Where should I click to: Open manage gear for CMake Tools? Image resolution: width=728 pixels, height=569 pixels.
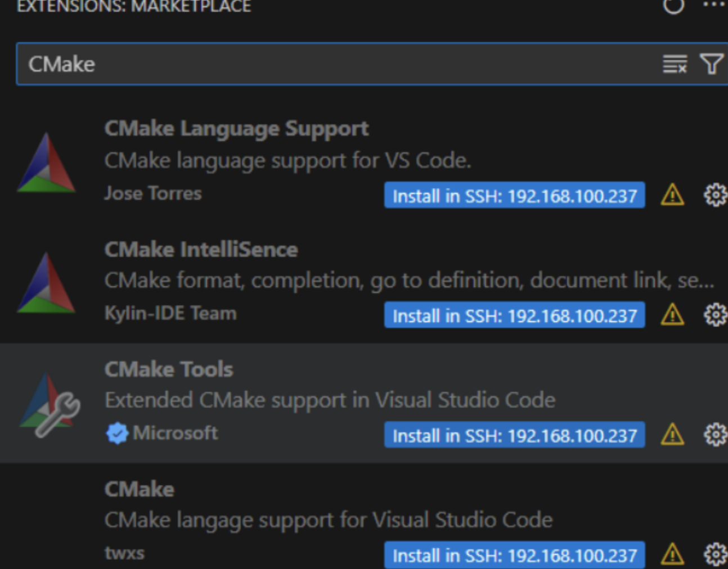pos(715,435)
